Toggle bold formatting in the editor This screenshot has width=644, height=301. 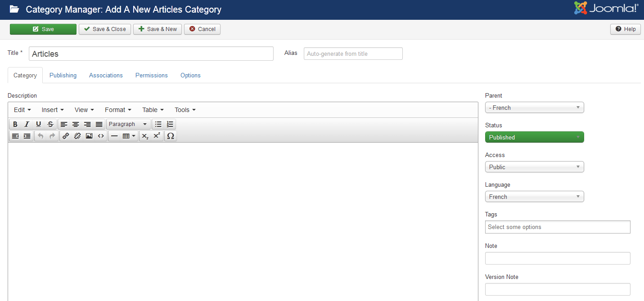pos(15,124)
